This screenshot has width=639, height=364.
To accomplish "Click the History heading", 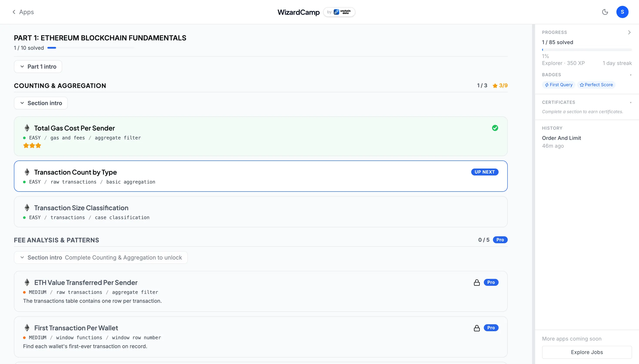I will pyautogui.click(x=552, y=128).
